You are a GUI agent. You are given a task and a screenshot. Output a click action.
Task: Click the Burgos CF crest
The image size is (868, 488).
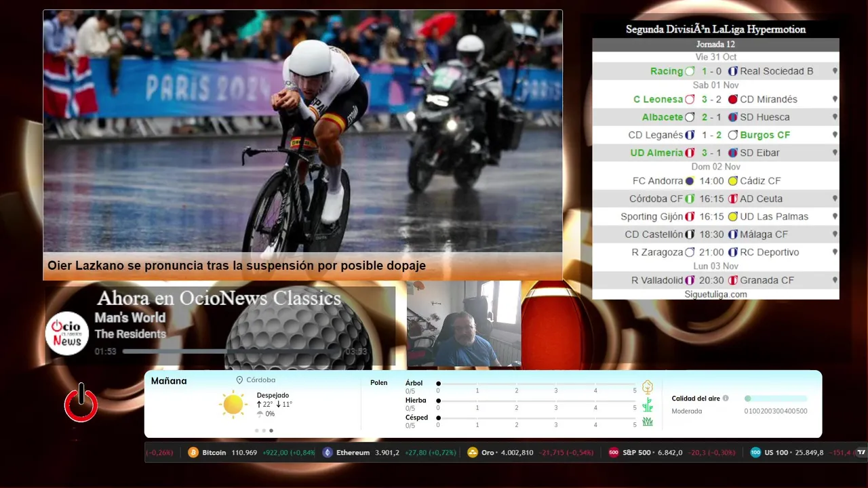coord(733,135)
